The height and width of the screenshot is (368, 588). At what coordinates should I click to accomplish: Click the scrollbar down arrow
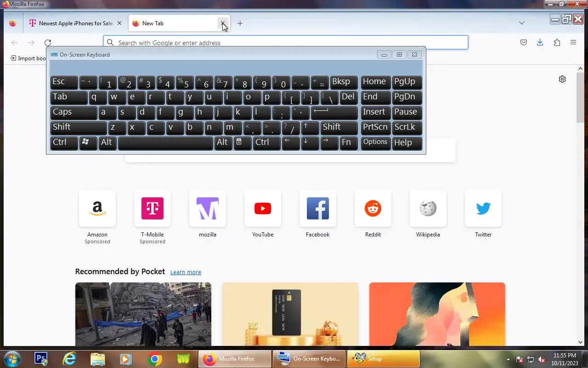coord(580,342)
